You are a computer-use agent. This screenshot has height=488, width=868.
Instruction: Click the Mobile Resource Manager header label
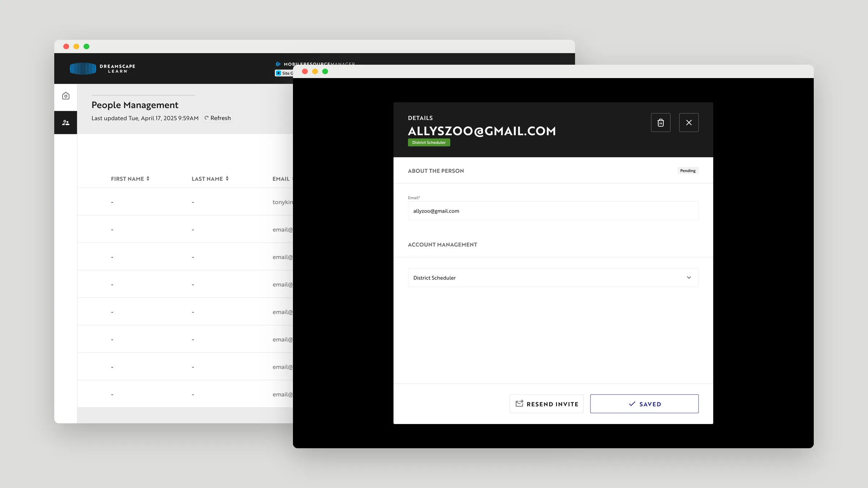click(315, 64)
